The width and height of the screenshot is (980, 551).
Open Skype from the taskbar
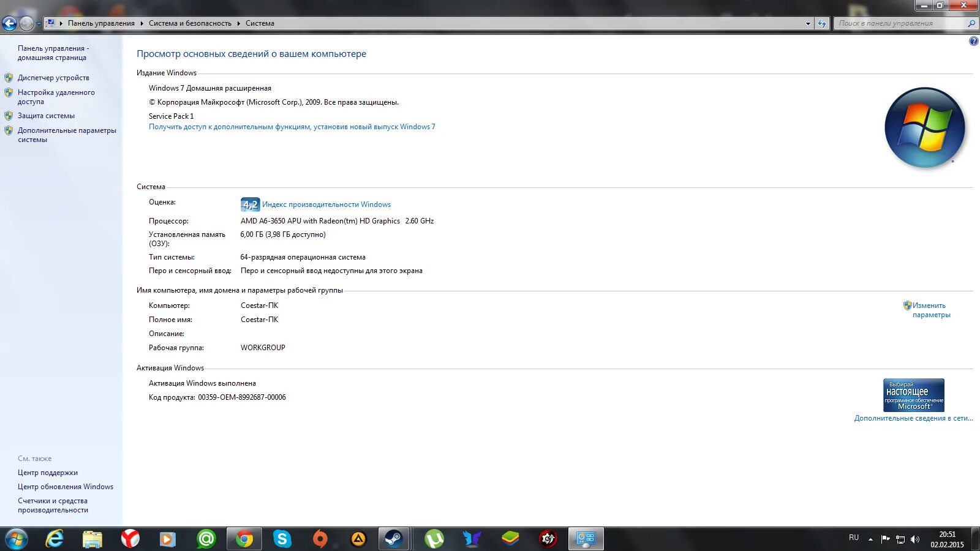coord(282,539)
